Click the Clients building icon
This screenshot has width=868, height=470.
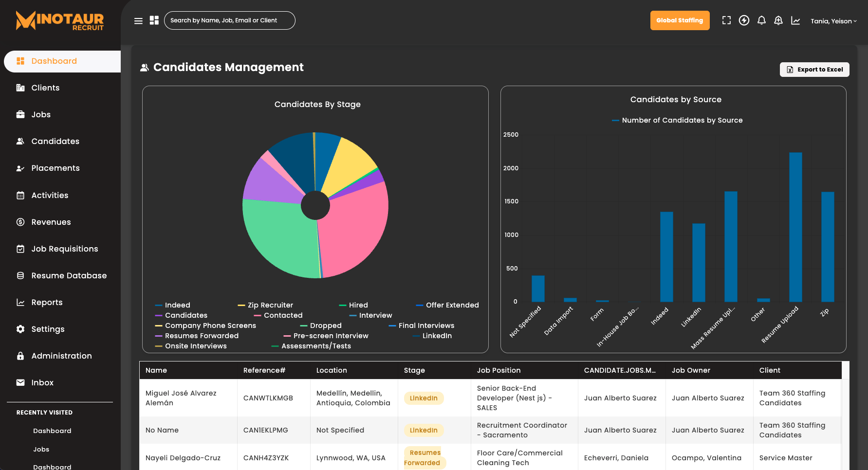coord(20,88)
